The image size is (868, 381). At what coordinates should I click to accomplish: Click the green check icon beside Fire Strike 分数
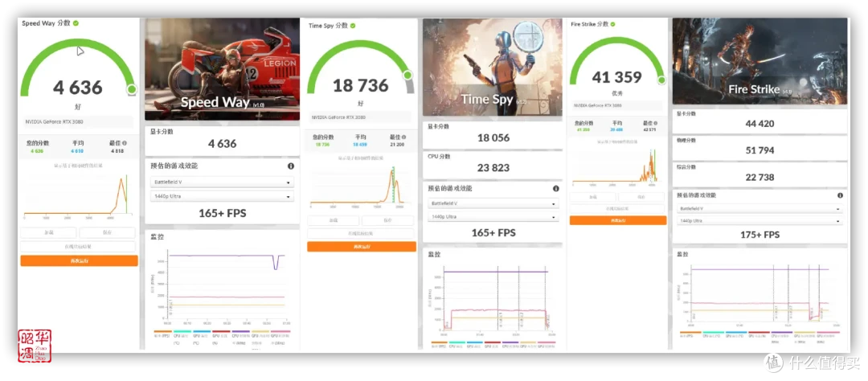(x=613, y=24)
